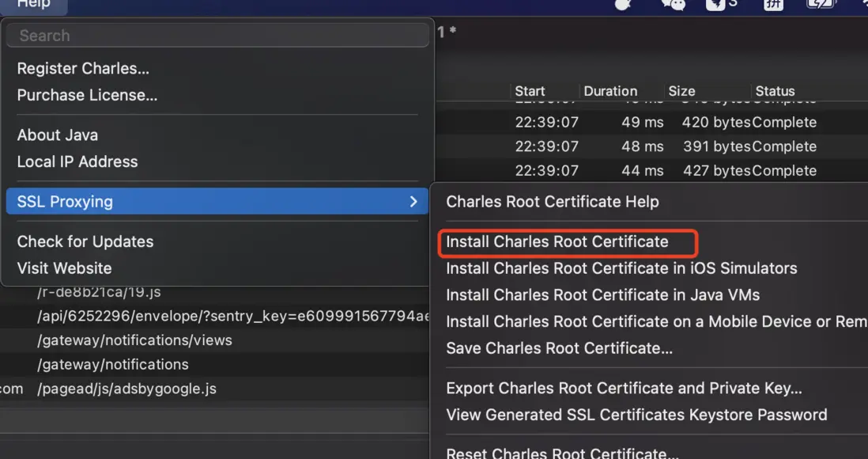The image size is (868, 459).
Task: Show Local IP Address
Action: [x=77, y=162]
